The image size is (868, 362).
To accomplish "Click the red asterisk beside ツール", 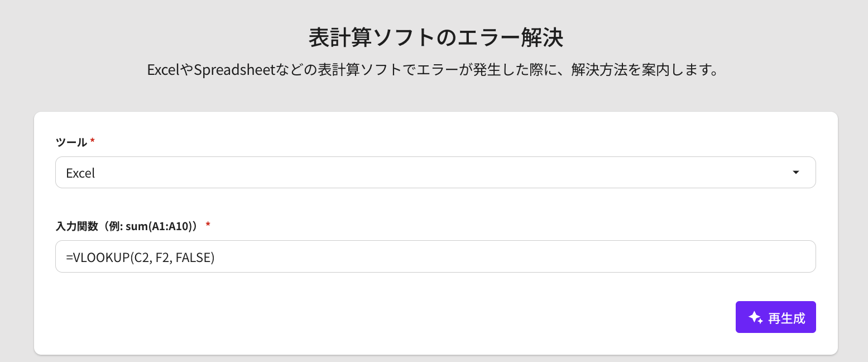I will point(93,142).
